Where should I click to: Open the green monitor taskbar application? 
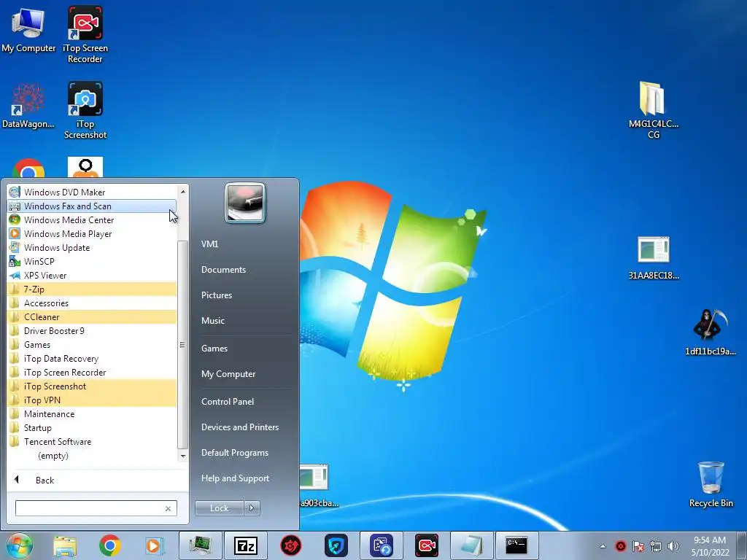click(200, 545)
